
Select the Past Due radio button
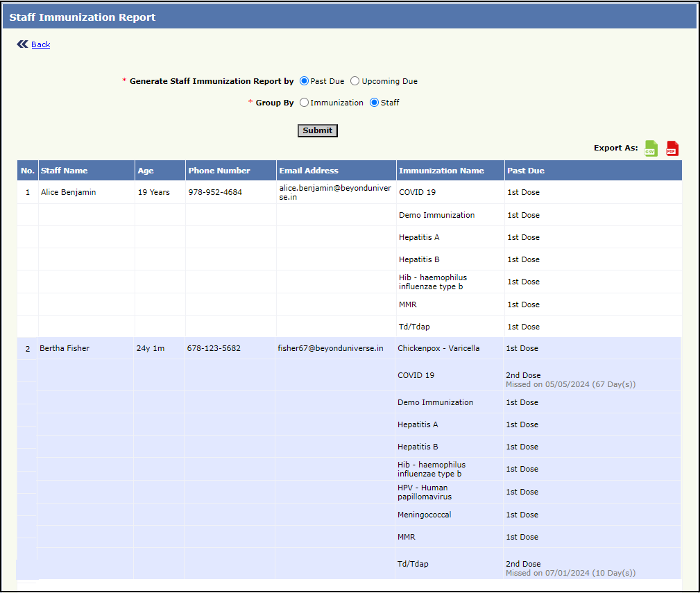[x=305, y=81]
